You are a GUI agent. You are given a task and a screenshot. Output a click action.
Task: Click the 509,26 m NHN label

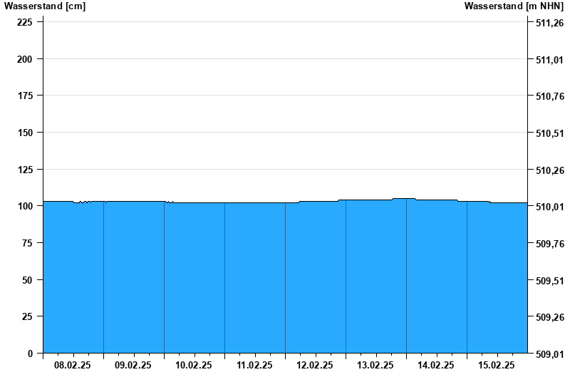(549, 317)
